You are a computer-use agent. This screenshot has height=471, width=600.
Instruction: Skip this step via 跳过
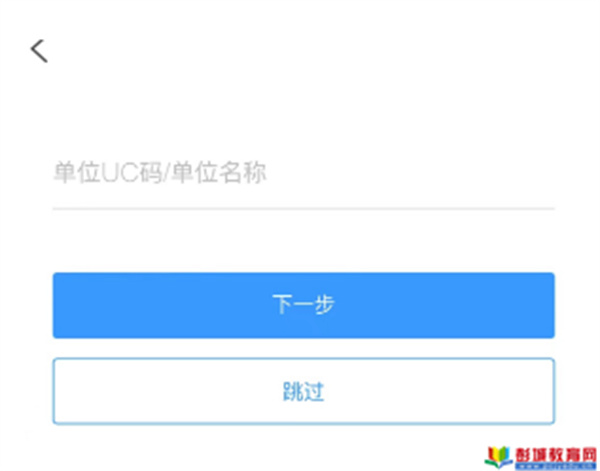[303, 391]
